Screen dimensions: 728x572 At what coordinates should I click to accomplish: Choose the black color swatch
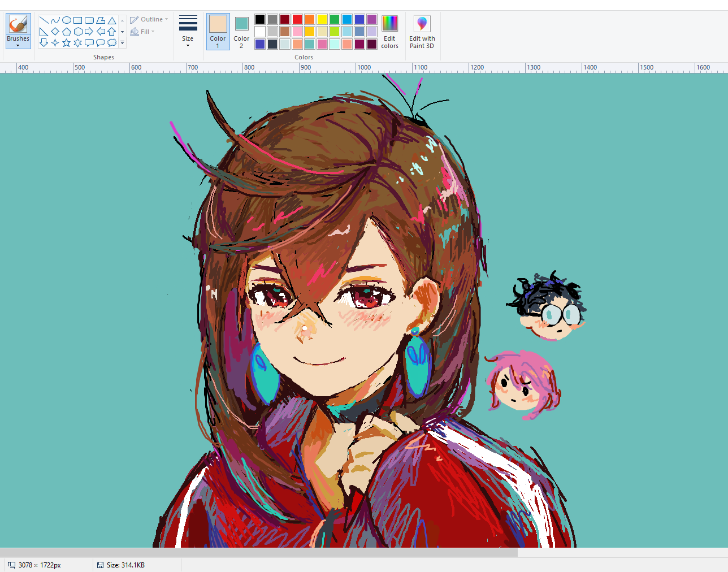click(260, 19)
